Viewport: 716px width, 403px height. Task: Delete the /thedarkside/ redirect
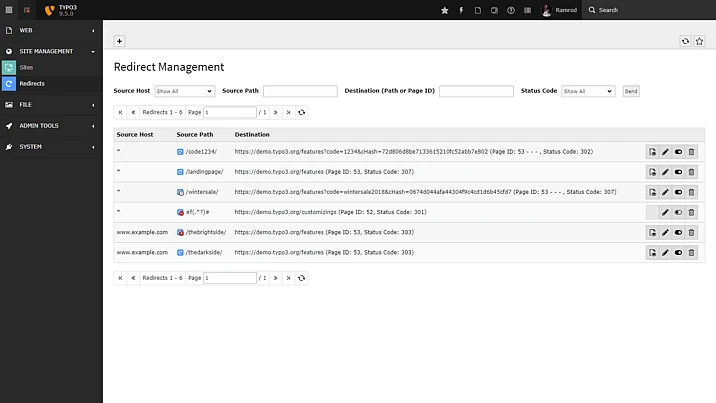coord(691,252)
